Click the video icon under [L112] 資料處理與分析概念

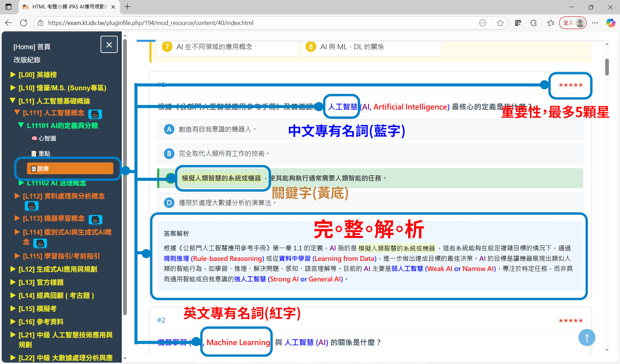[31, 206]
